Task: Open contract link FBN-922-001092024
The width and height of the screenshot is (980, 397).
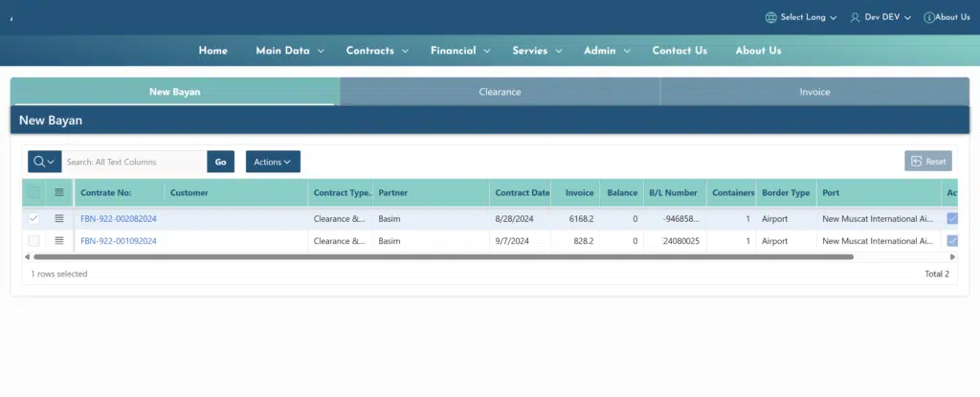Action: pyautogui.click(x=119, y=241)
